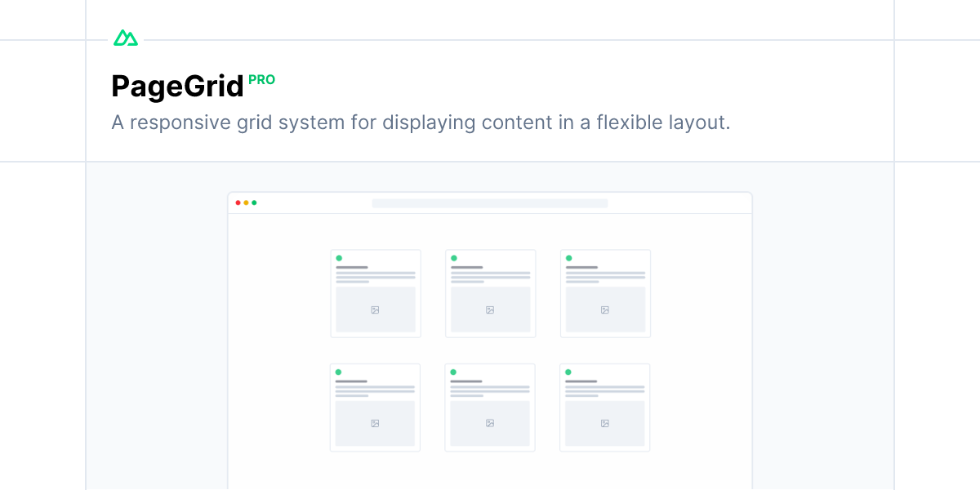Click green dot on top-middle card

pos(454,258)
